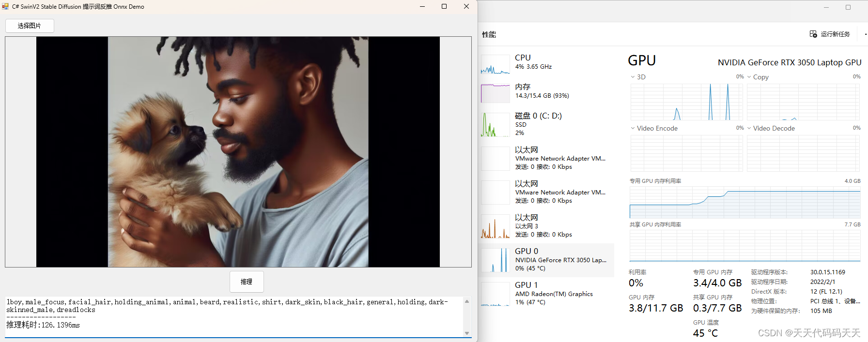868x342 pixels.
Task: Select the GPU 0 NVIDIA entry
Action: point(546,260)
